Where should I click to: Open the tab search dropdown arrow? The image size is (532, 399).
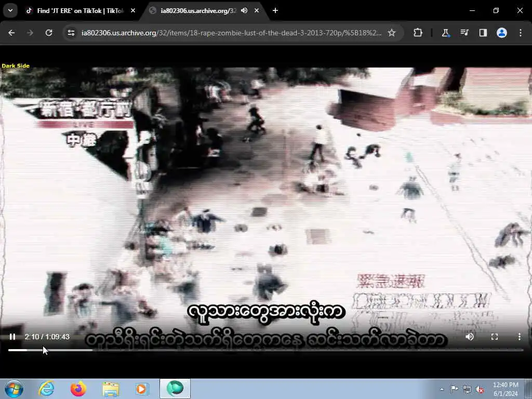click(x=10, y=10)
